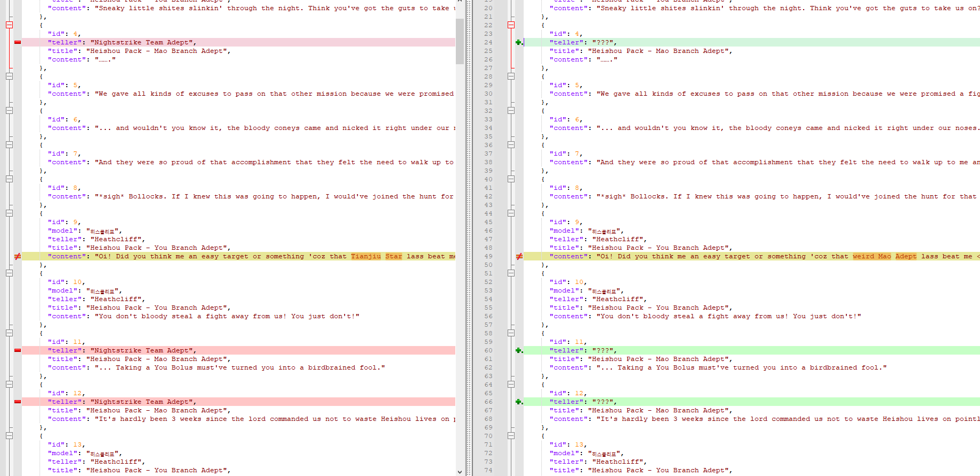Click line number 60 in the right pane
Viewport: 980px width, 476px height.
488,350
